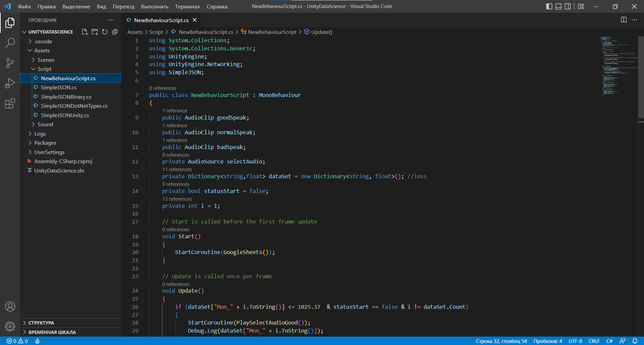Open the Source Control view
644x345 pixels.
pyautogui.click(x=10, y=63)
